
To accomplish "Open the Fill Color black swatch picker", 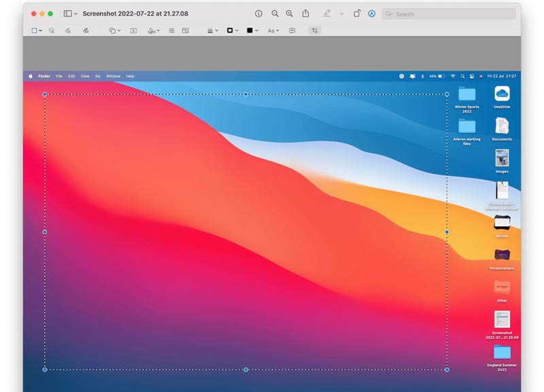I will click(x=252, y=31).
